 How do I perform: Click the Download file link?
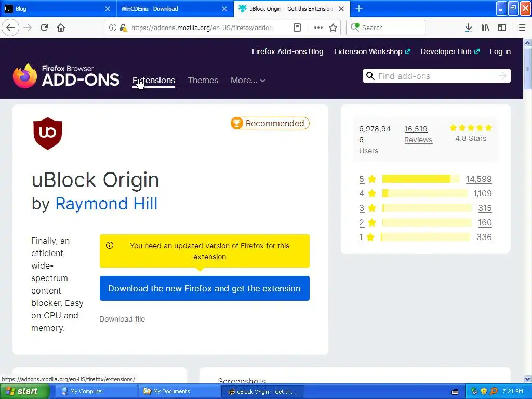tap(122, 320)
